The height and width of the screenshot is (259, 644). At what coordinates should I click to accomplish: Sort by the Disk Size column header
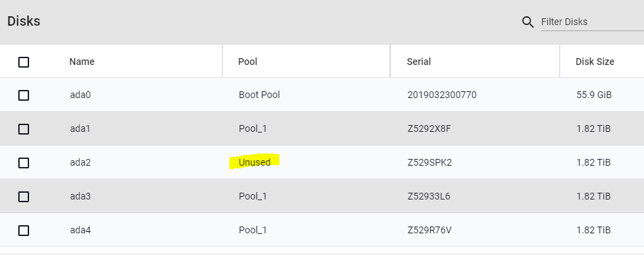pos(595,62)
